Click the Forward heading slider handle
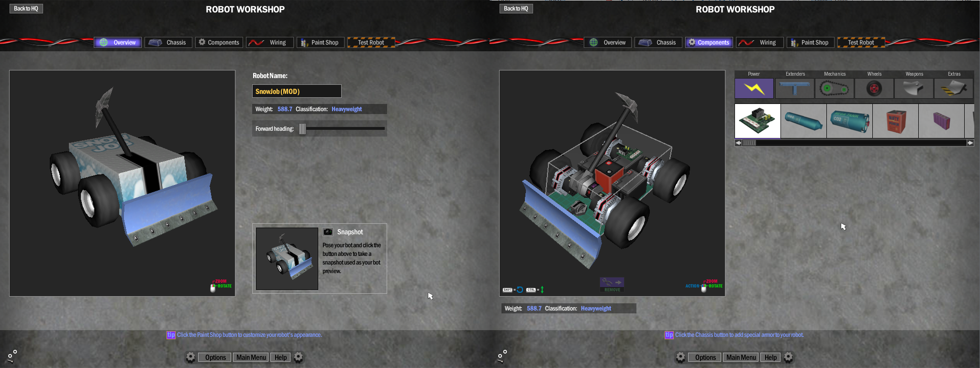980x368 pixels. (302, 129)
